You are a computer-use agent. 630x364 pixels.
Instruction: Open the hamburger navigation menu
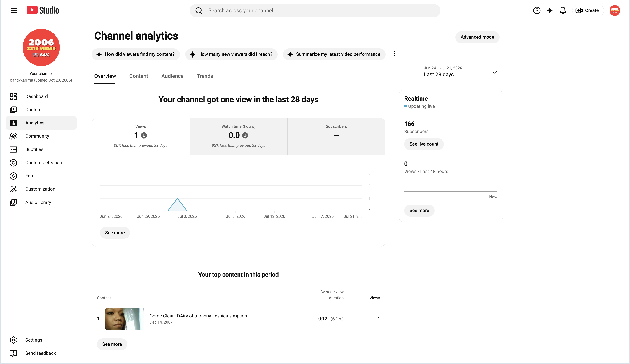pyautogui.click(x=14, y=10)
